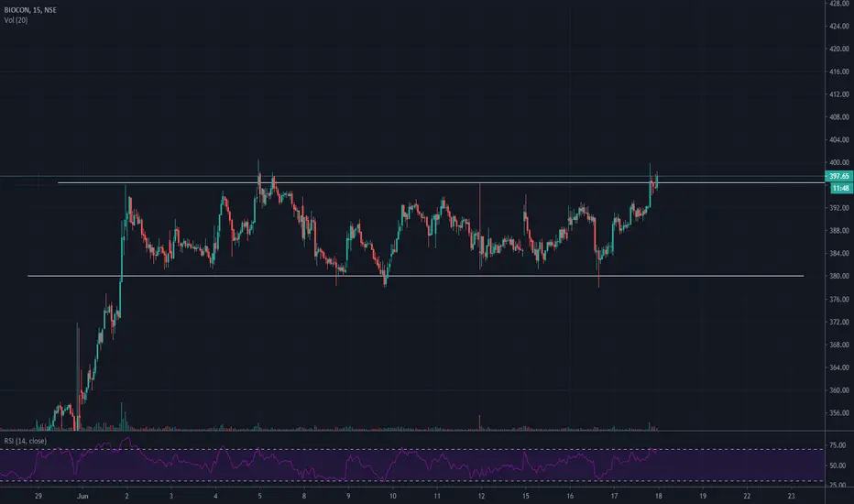
Task: Click the 376.00 price scale label
Action: tap(839, 299)
